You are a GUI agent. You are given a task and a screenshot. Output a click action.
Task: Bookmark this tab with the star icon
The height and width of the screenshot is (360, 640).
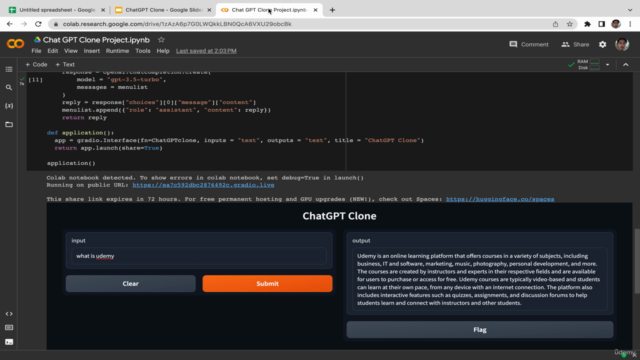pos(570,24)
